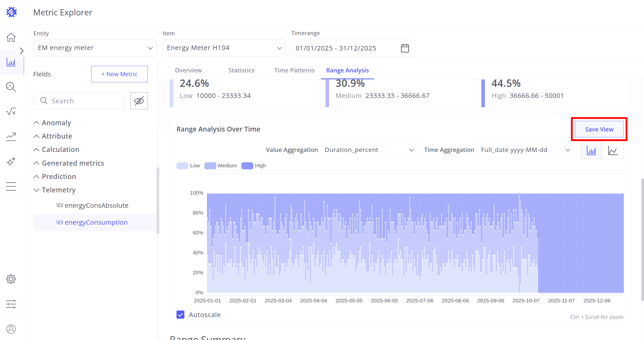Toggle hidden fields eye icon
This screenshot has width=644, height=340.
(x=139, y=101)
